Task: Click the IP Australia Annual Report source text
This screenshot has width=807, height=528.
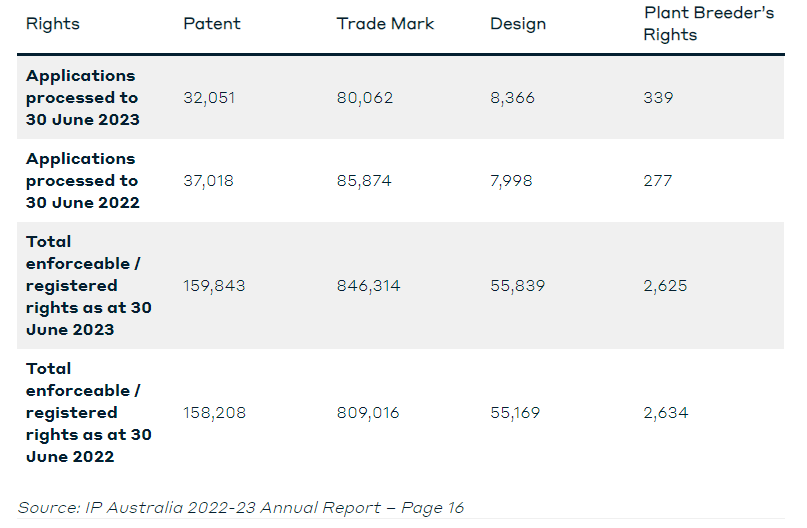Action: coord(240,508)
